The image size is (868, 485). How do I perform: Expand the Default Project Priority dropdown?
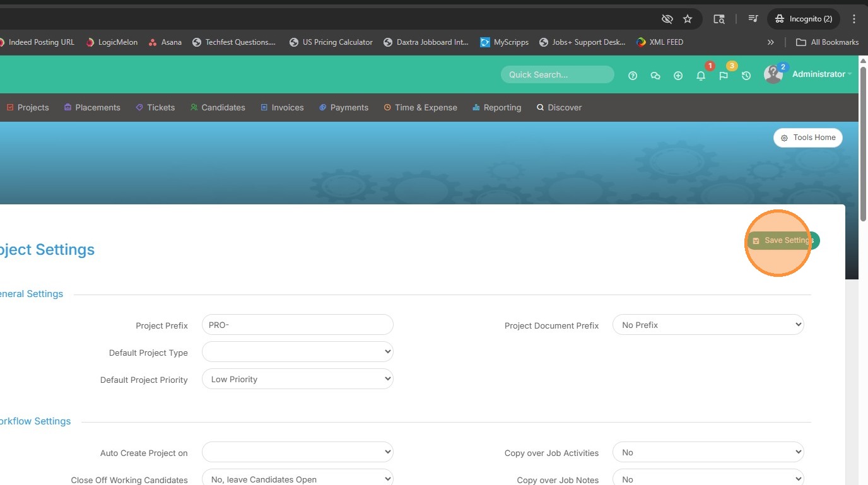coord(297,379)
